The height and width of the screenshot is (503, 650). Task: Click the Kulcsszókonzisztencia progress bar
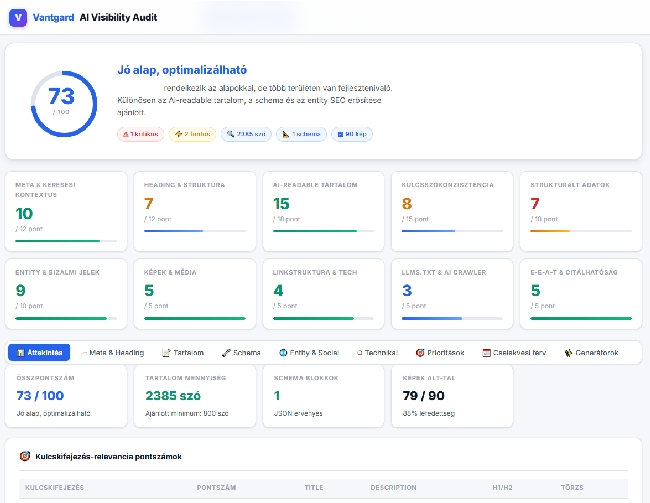(x=452, y=231)
